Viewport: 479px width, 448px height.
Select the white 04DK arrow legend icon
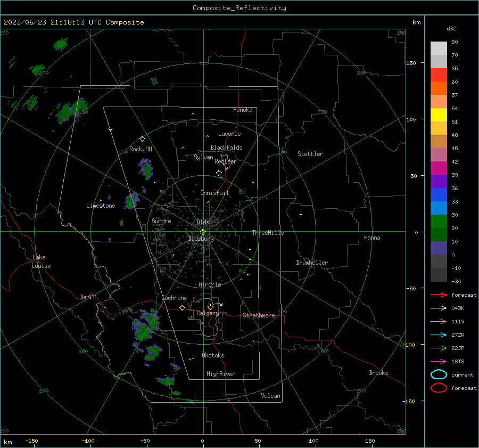pos(439,308)
